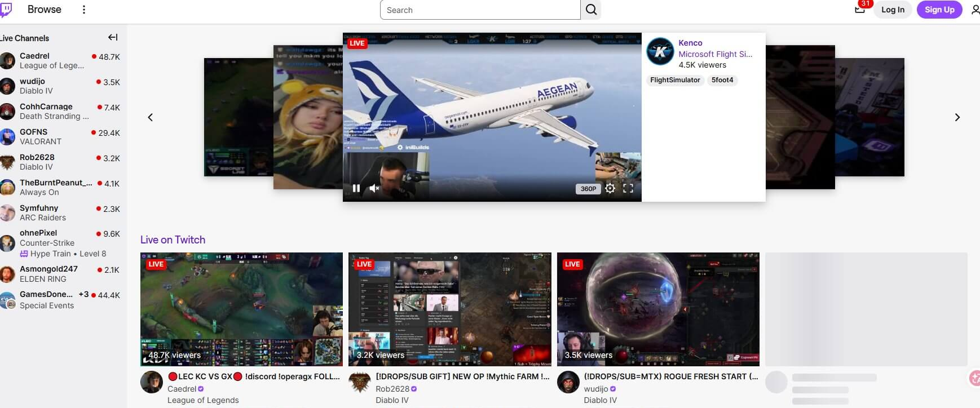Click ohnePixel Hype Train Level 8
This screenshot has height=408, width=980.
click(63, 254)
